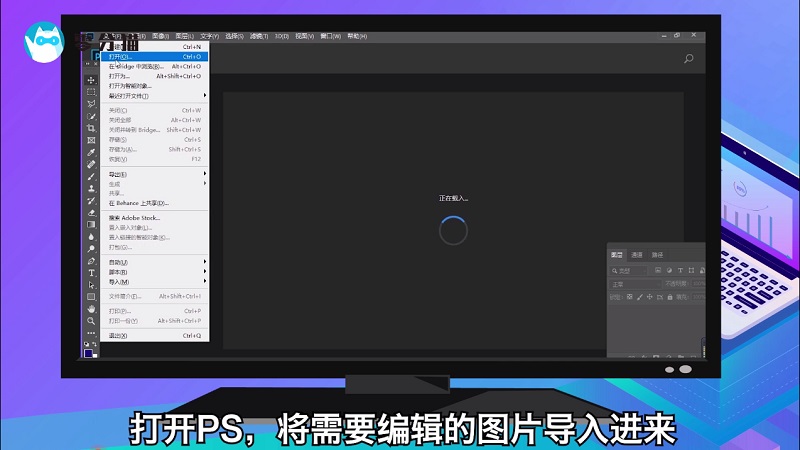Image resolution: width=800 pixels, height=450 pixels.
Task: Select the Horizontal Type tool
Action: coord(91,272)
